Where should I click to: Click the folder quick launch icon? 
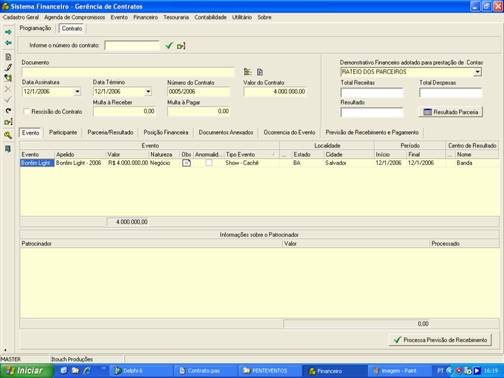point(75,370)
